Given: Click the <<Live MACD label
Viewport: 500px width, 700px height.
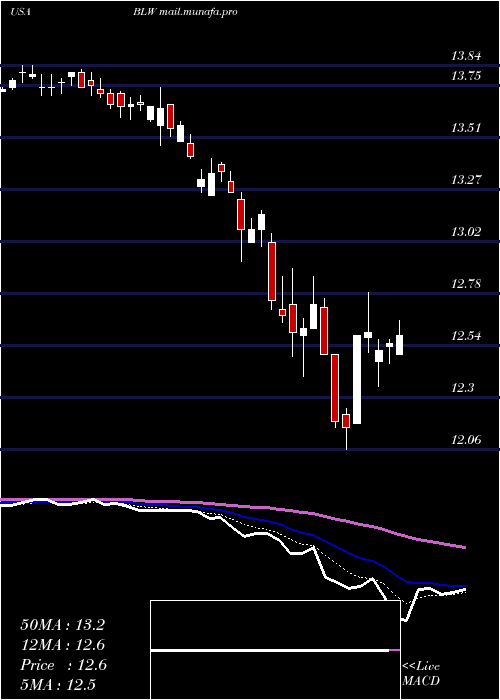Looking at the screenshot, I should pos(421,674).
